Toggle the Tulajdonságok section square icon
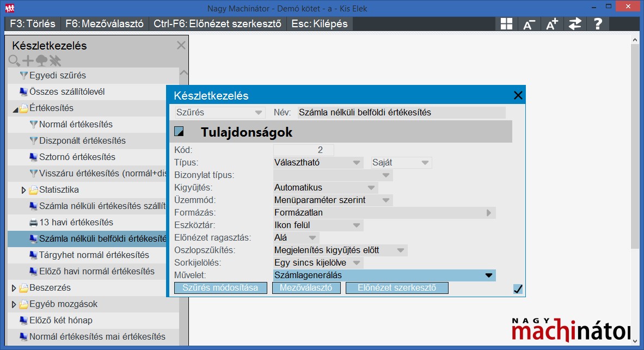Viewport: 644px width, 350px height. pyautogui.click(x=179, y=132)
